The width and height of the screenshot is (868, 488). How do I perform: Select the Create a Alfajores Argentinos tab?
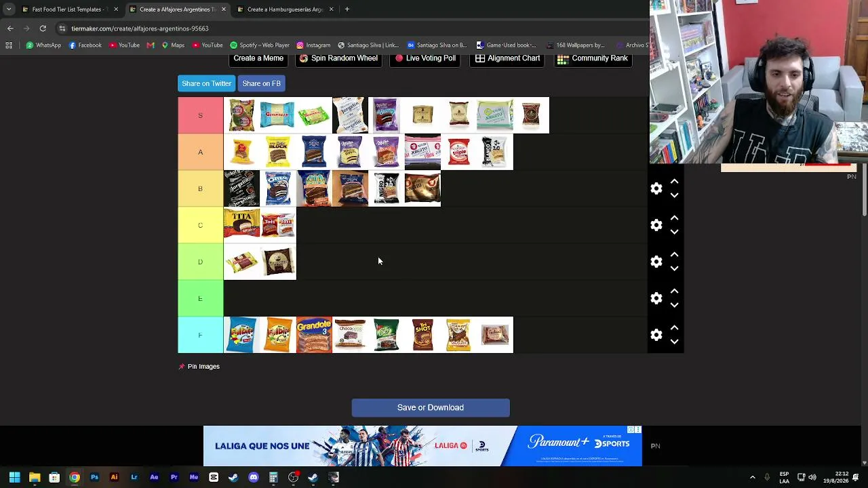[x=178, y=9]
